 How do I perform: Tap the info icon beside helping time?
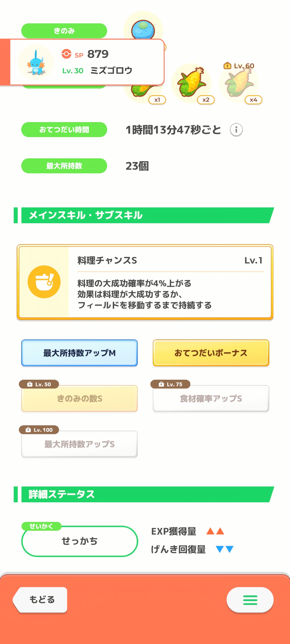(236, 130)
